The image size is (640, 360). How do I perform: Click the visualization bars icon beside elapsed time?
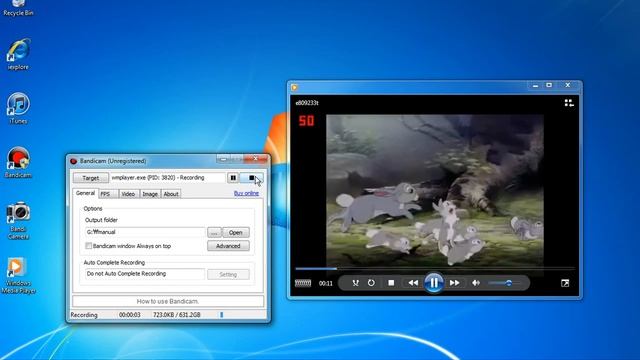(303, 283)
